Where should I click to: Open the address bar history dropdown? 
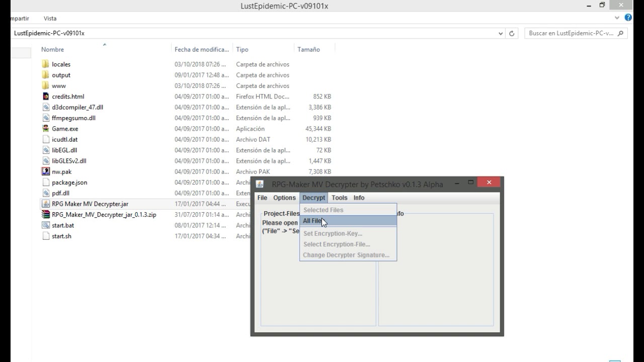[x=501, y=33]
